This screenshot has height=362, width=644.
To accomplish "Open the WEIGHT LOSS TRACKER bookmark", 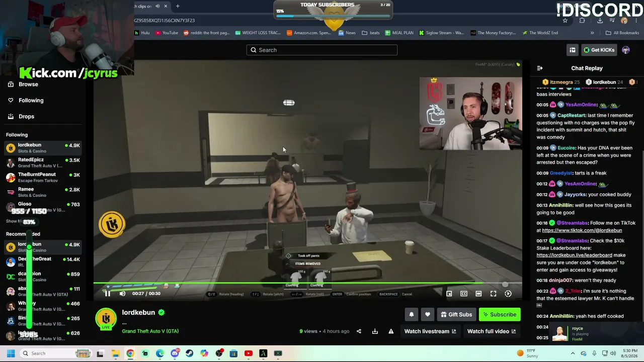I will pyautogui.click(x=258, y=33).
